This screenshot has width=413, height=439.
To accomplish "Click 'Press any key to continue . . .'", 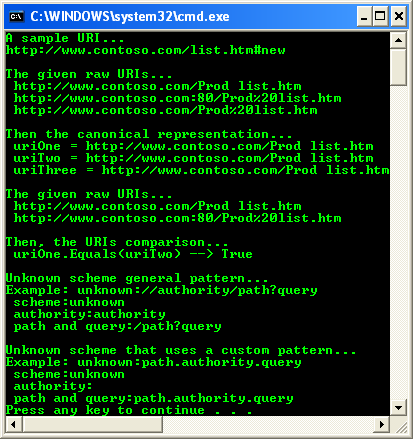I will coord(129,410).
